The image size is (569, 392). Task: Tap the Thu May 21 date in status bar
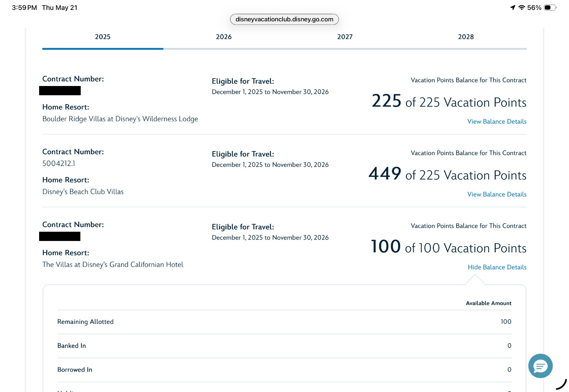pos(60,7)
